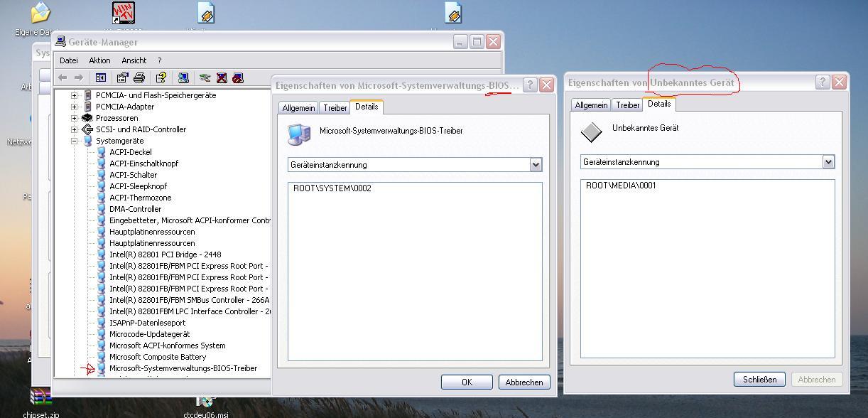
Task: Click the BIOS-Treiber computer icon in properties dialog
Action: (x=299, y=134)
